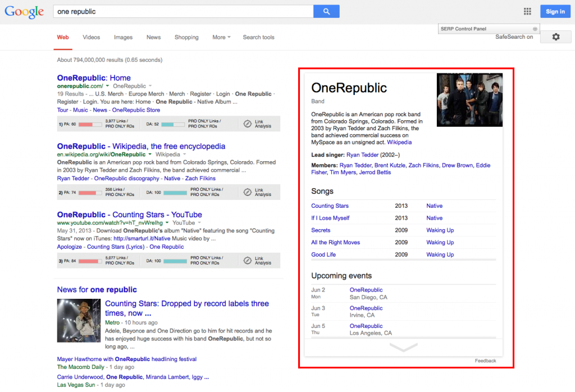This screenshot has height=392, width=575.
Task: Click the Feedback link under knowledge panel
Action: pyautogui.click(x=485, y=361)
